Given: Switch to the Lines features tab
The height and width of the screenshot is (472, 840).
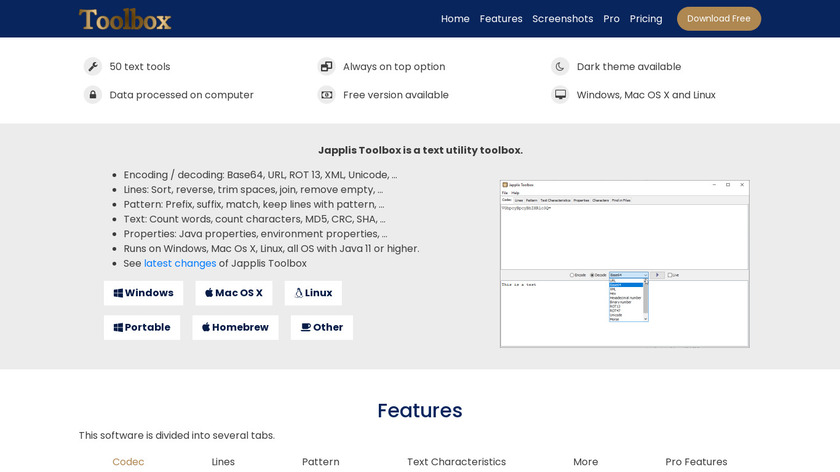Looking at the screenshot, I should tap(223, 462).
